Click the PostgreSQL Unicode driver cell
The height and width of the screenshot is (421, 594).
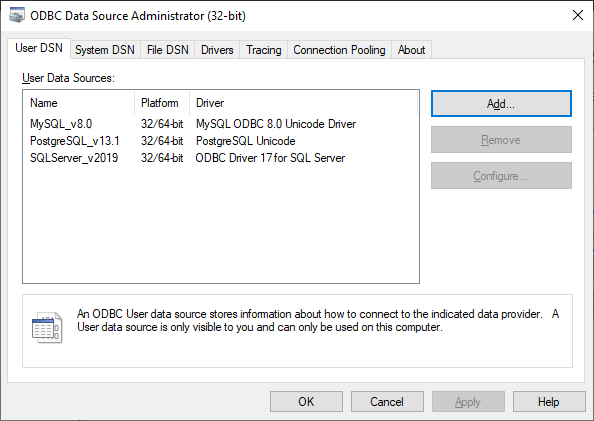[x=245, y=141]
